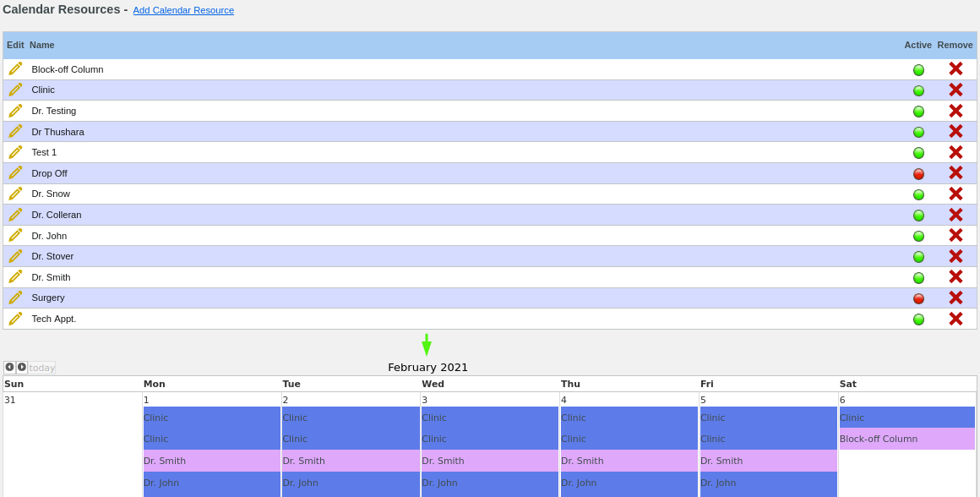The height and width of the screenshot is (497, 980).
Task: Edit the Dr. Testing calendar resource
Action: tap(15, 111)
